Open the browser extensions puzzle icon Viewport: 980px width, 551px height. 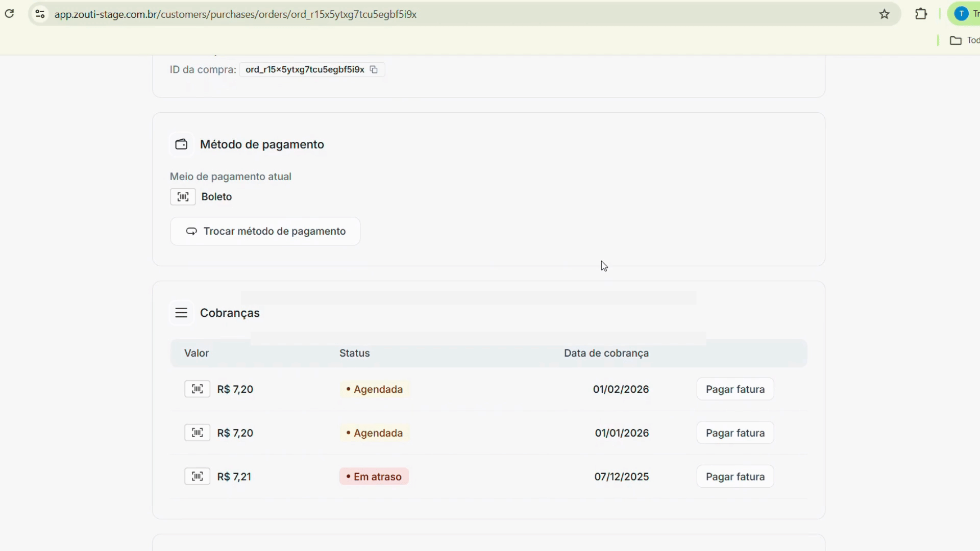921,14
